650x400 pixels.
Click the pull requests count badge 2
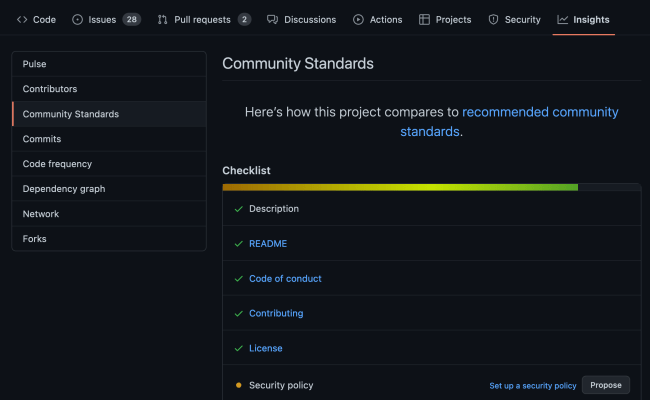click(245, 19)
